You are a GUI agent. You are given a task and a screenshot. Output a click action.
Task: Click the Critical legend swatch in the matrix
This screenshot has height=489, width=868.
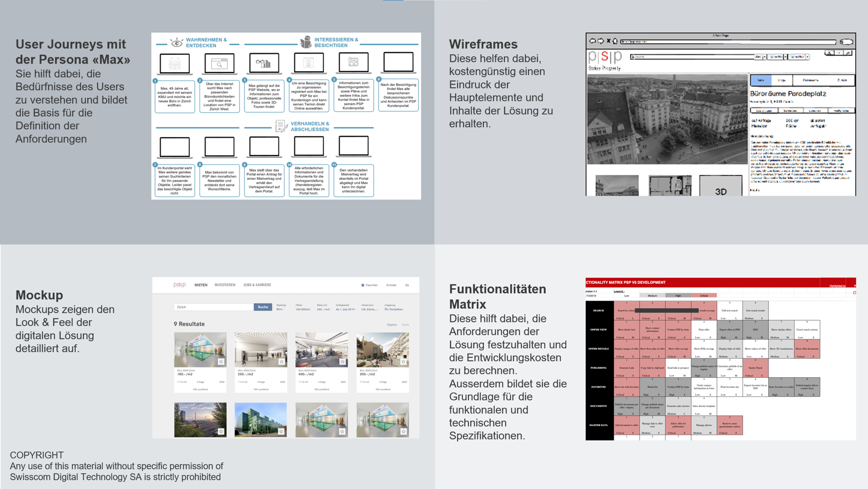pyautogui.click(x=704, y=295)
